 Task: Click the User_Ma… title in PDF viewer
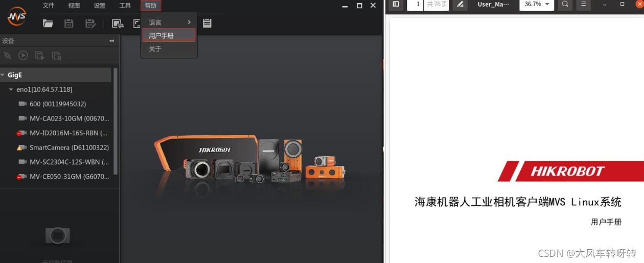[493, 4]
